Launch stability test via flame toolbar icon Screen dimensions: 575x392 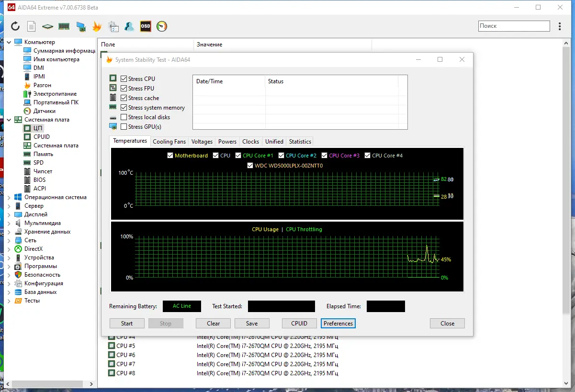(97, 26)
